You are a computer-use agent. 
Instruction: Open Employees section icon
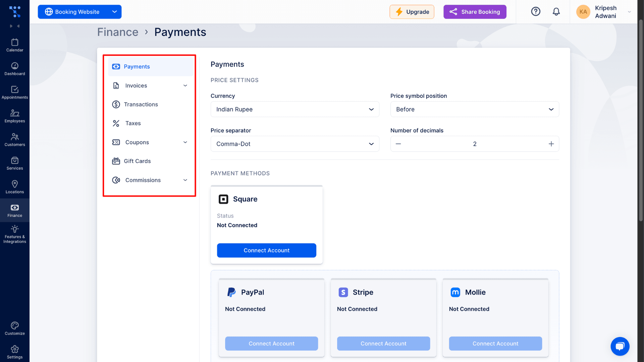pyautogui.click(x=15, y=113)
